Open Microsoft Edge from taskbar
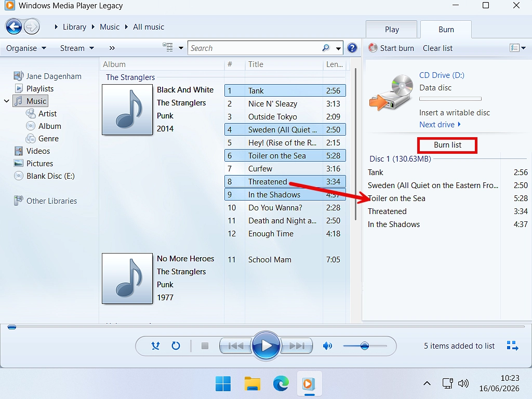Screen dimensions: 532x399 (x=281, y=384)
